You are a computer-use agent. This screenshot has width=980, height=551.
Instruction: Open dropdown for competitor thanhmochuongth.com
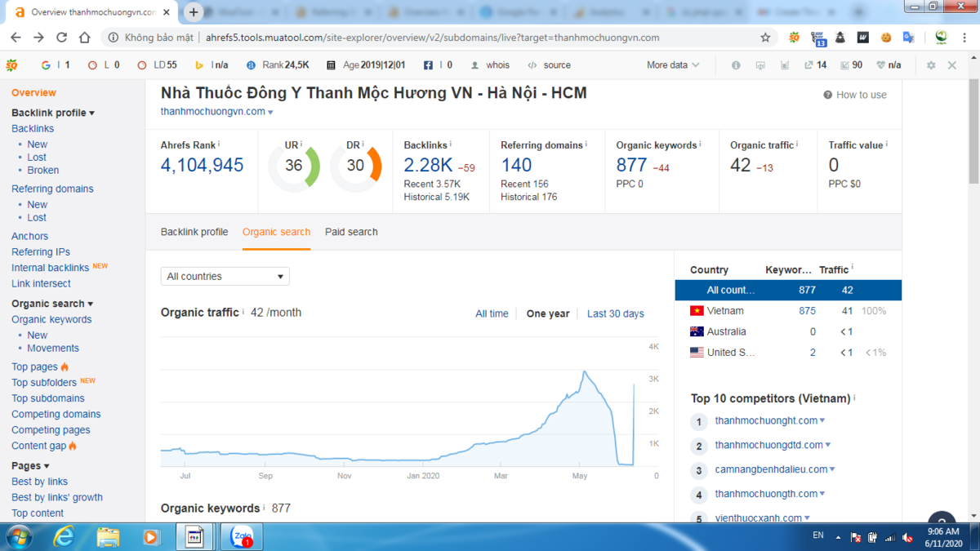[x=822, y=495]
